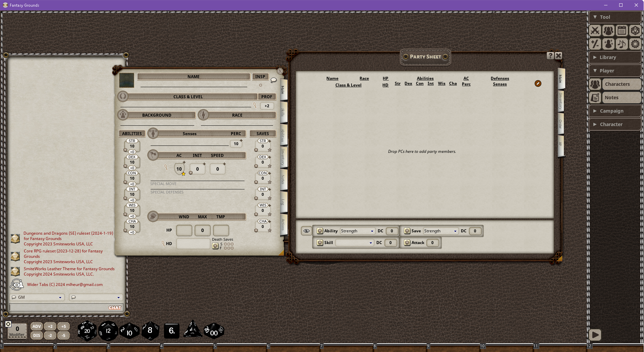Open the Skill dropdown in Party Sheet
The height and width of the screenshot is (352, 644).
355,243
